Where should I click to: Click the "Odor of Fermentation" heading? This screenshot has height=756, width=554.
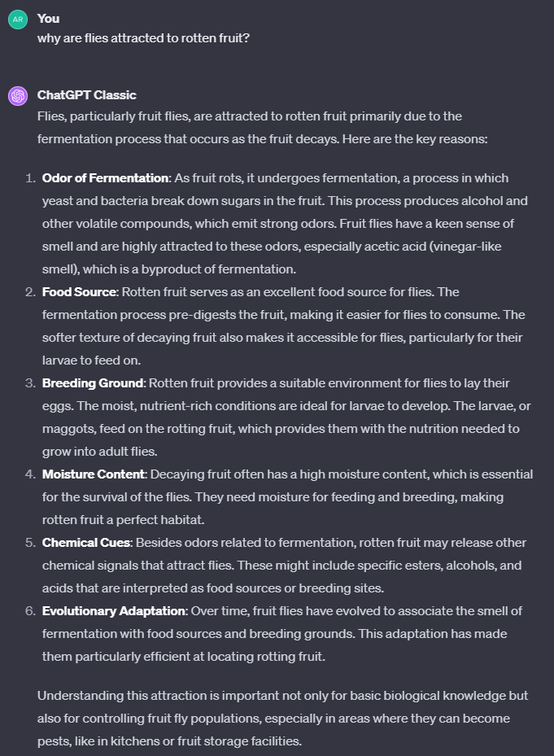(105, 178)
